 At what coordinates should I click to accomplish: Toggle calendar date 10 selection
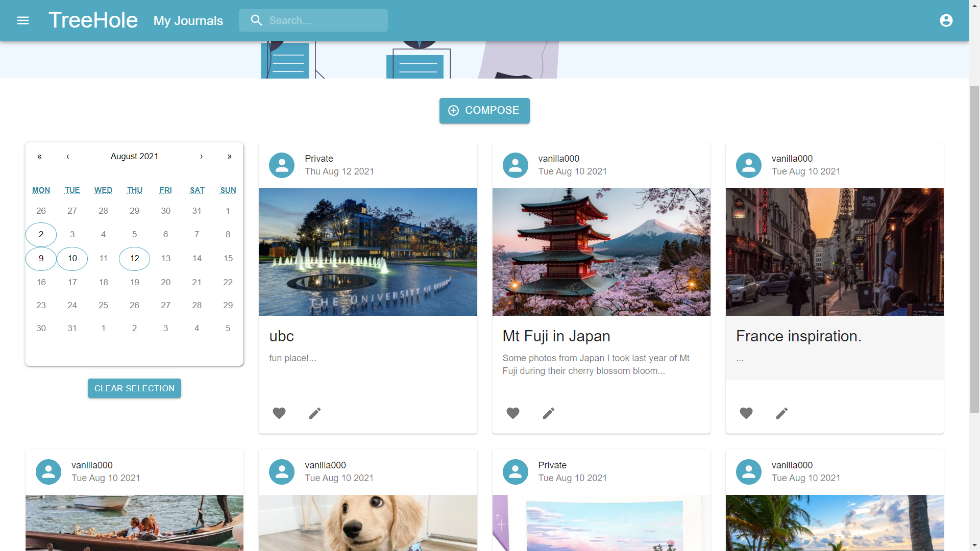[72, 258]
